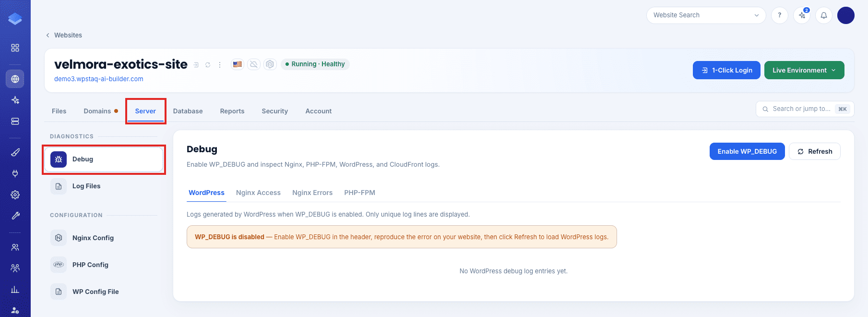Click the Nginx Config hexagon icon
868x317 pixels.
click(59, 238)
